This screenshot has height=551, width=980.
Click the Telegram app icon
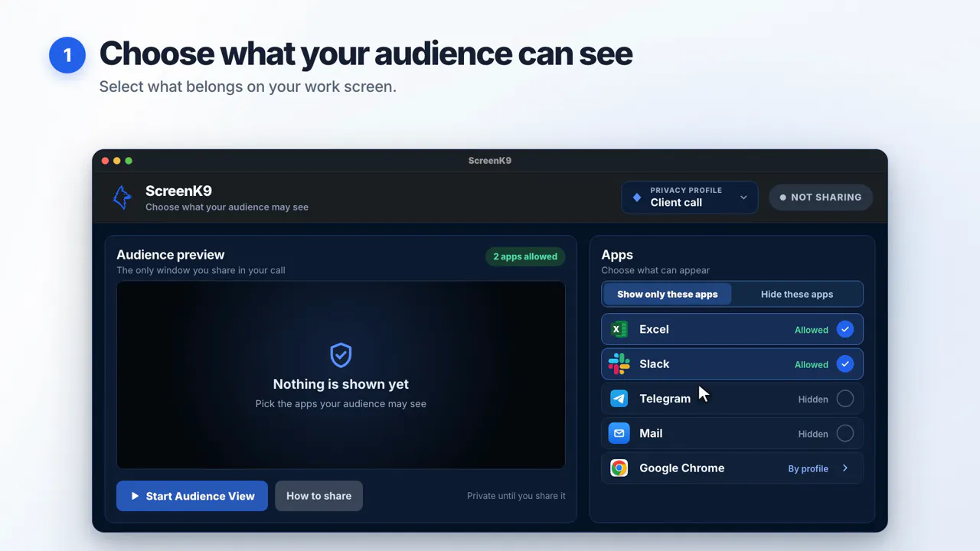pos(619,399)
